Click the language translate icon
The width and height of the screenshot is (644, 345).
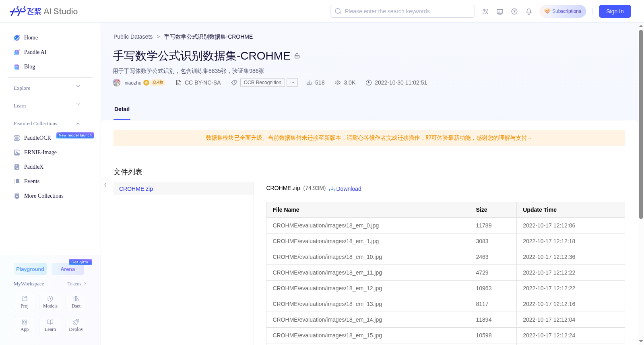[x=485, y=12]
